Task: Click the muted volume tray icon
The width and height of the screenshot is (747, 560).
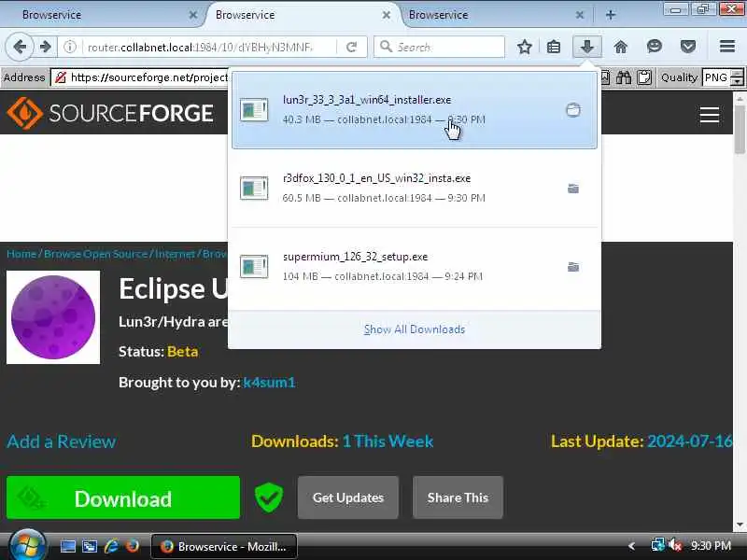Action: point(675,546)
